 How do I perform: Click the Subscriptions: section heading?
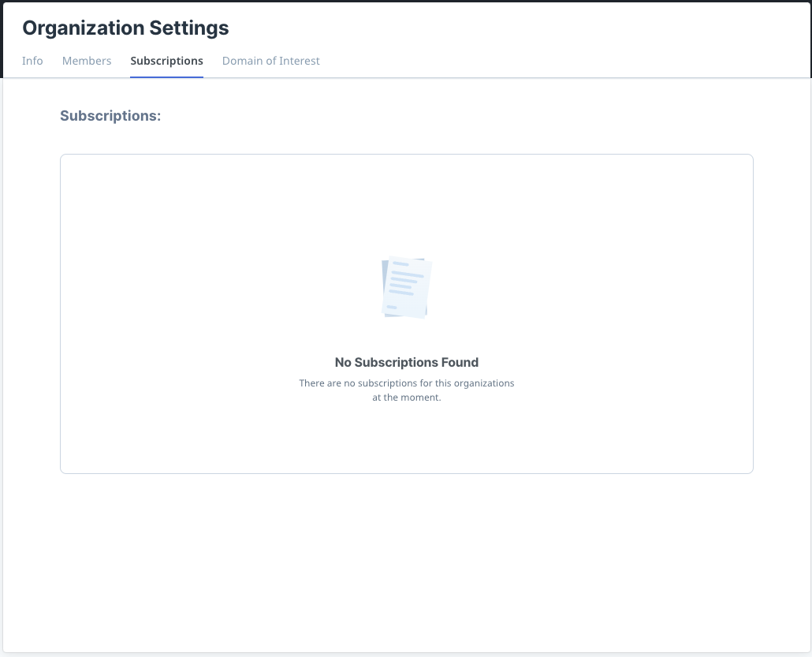coord(110,116)
